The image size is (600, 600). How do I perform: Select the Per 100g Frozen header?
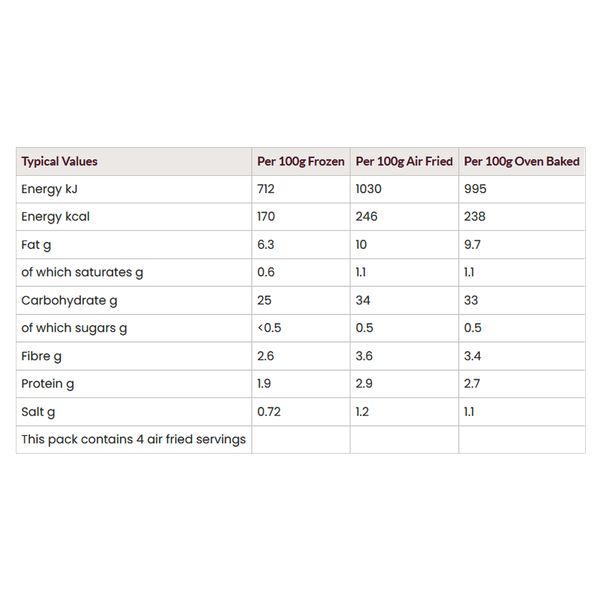[x=300, y=161]
